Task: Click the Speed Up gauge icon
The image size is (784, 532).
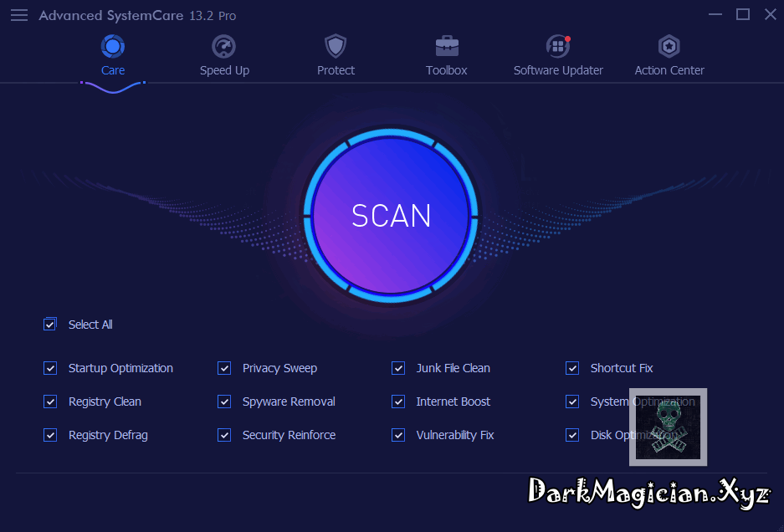Action: point(224,47)
